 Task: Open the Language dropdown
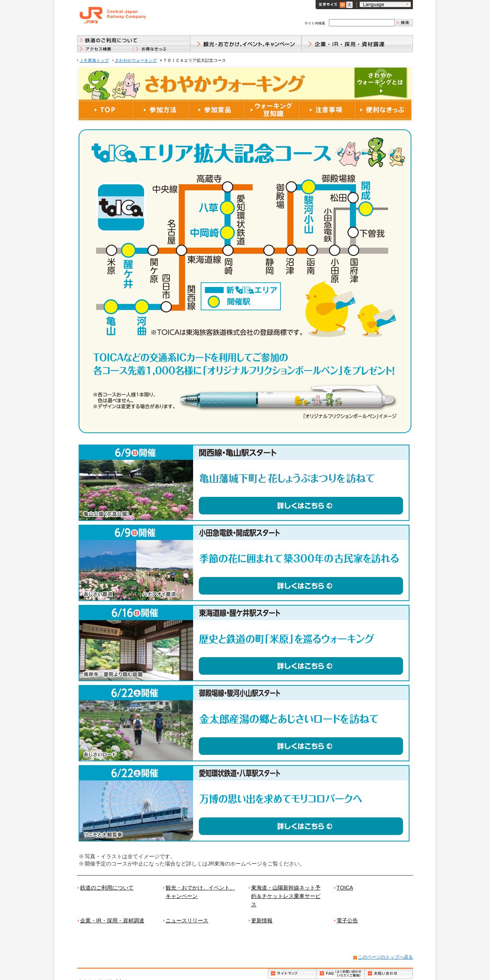point(385,5)
